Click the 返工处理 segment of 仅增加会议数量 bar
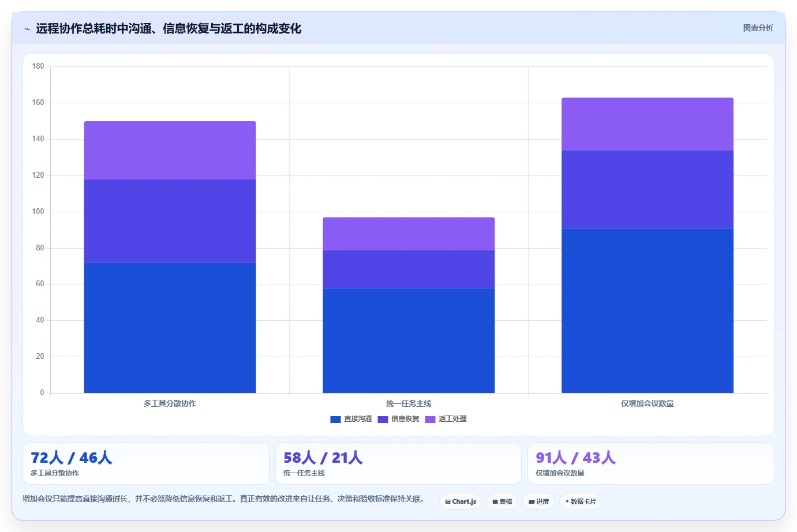The image size is (797, 532). (648, 124)
